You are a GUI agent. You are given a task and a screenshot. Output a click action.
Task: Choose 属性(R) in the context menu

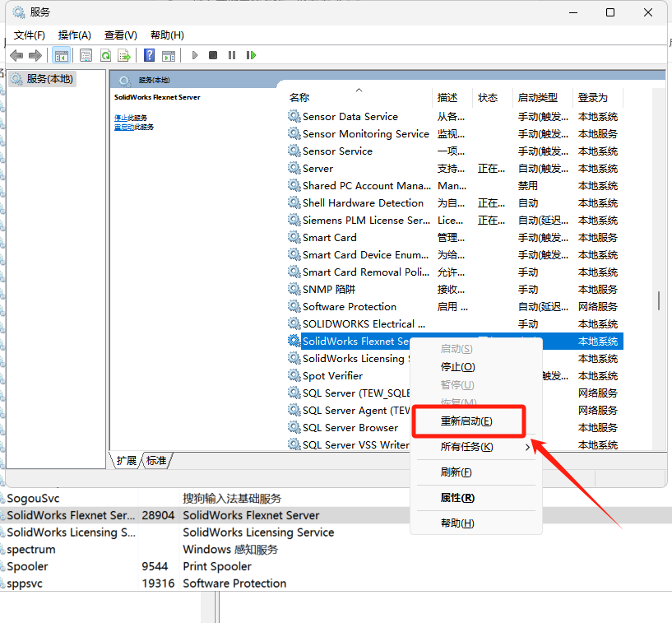(457, 498)
